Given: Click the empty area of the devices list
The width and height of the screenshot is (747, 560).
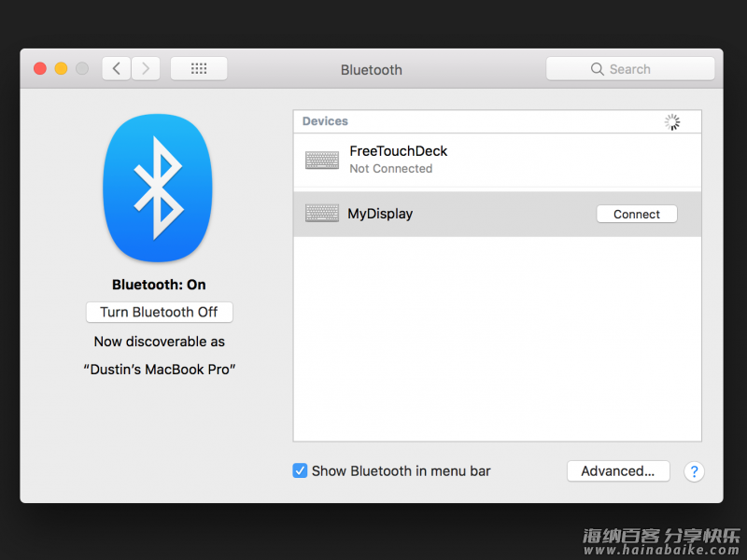Looking at the screenshot, I should click(498, 339).
